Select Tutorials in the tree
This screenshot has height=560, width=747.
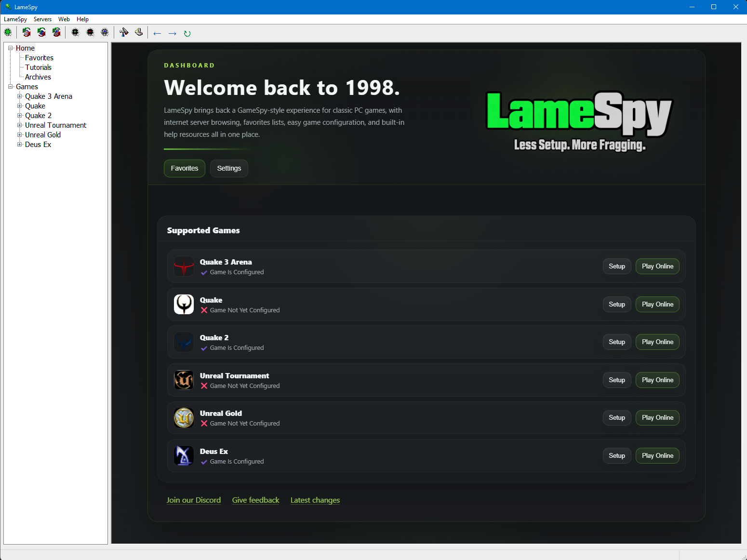38,67
